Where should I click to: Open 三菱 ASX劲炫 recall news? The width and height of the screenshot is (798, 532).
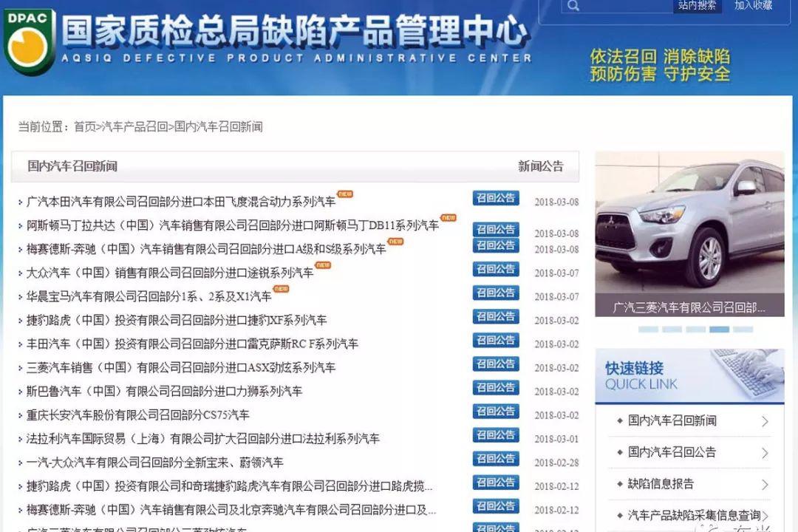point(181,367)
